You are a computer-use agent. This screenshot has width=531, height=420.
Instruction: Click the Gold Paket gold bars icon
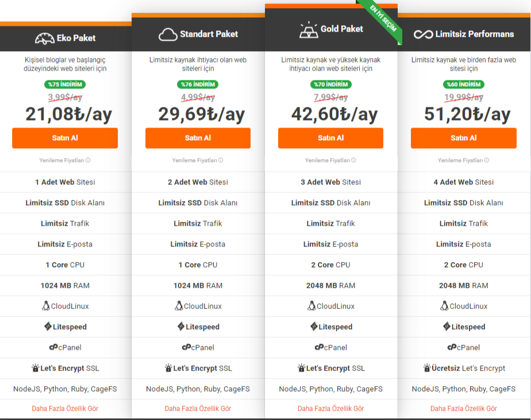pos(309,30)
